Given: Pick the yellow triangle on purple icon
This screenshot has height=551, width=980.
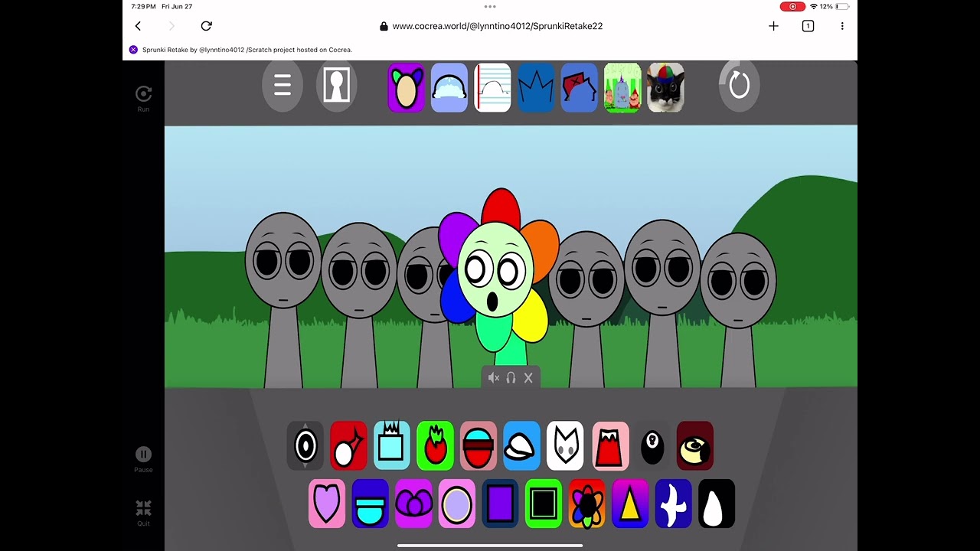Looking at the screenshot, I should [630, 504].
